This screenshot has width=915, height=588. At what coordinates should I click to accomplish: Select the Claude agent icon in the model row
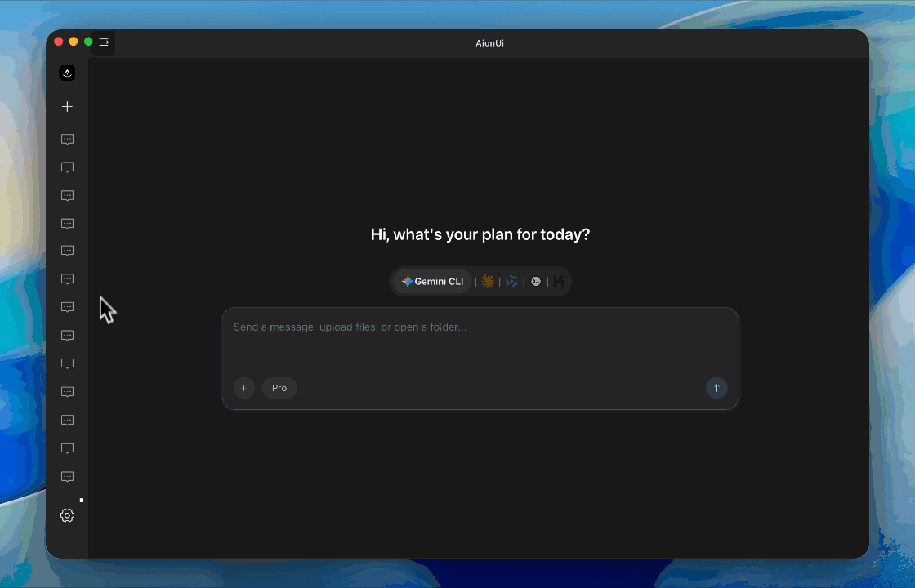click(488, 281)
